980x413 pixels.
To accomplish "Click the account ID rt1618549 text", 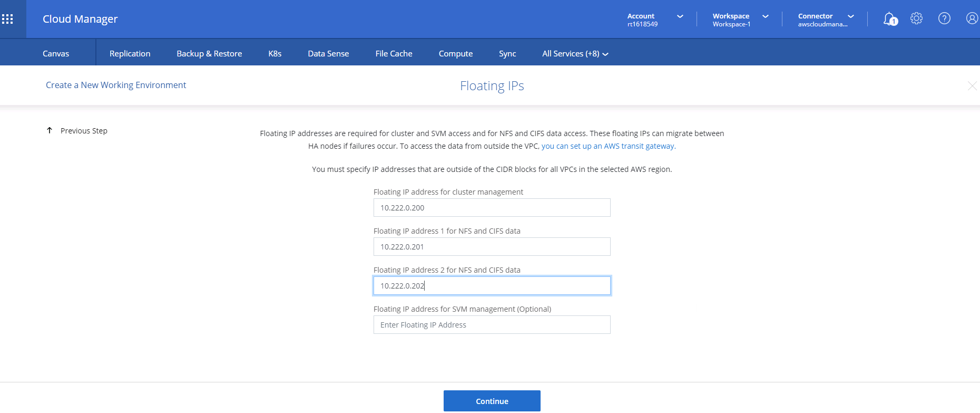I will point(642,24).
